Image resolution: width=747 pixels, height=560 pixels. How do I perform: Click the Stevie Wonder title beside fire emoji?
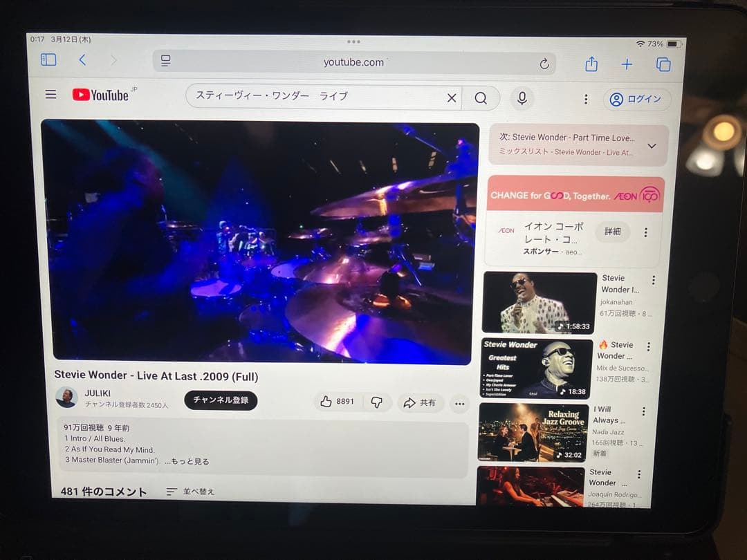616,350
